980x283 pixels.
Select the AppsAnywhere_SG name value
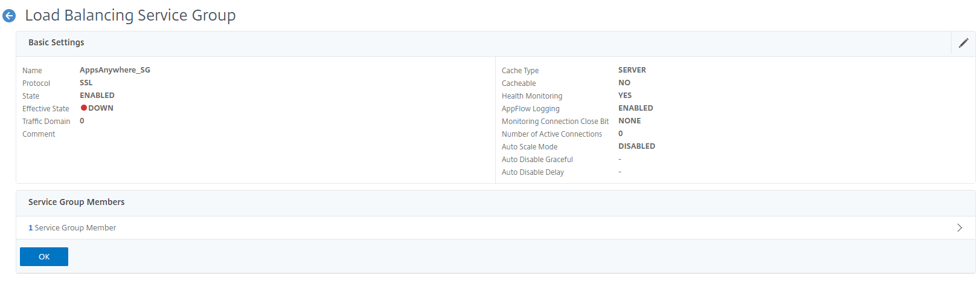115,70
